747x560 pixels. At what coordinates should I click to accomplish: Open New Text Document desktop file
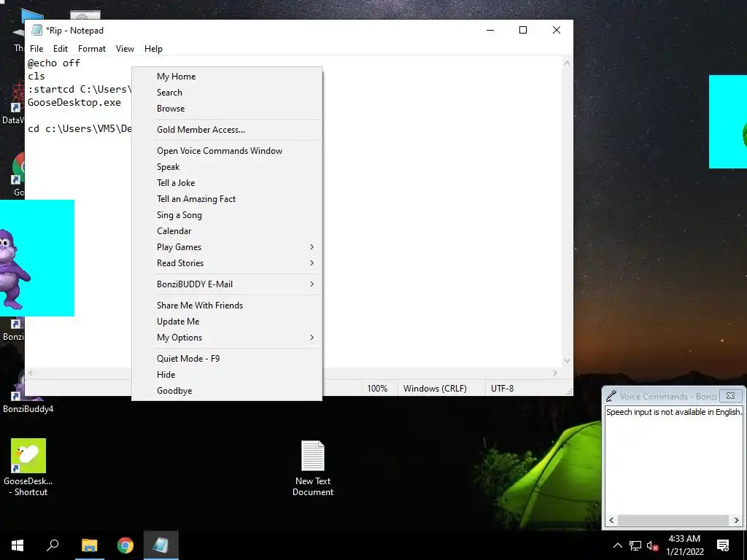(x=312, y=468)
